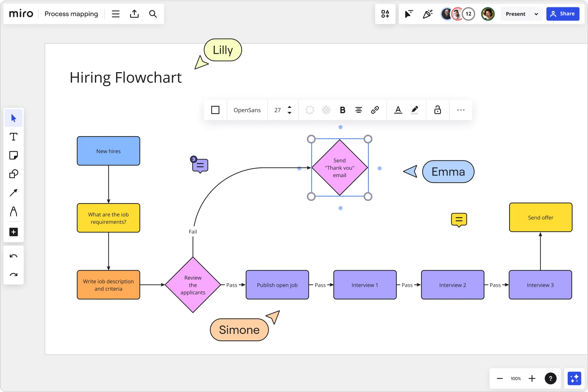
Task: Click the Redo arrow icon
Action: (14, 275)
